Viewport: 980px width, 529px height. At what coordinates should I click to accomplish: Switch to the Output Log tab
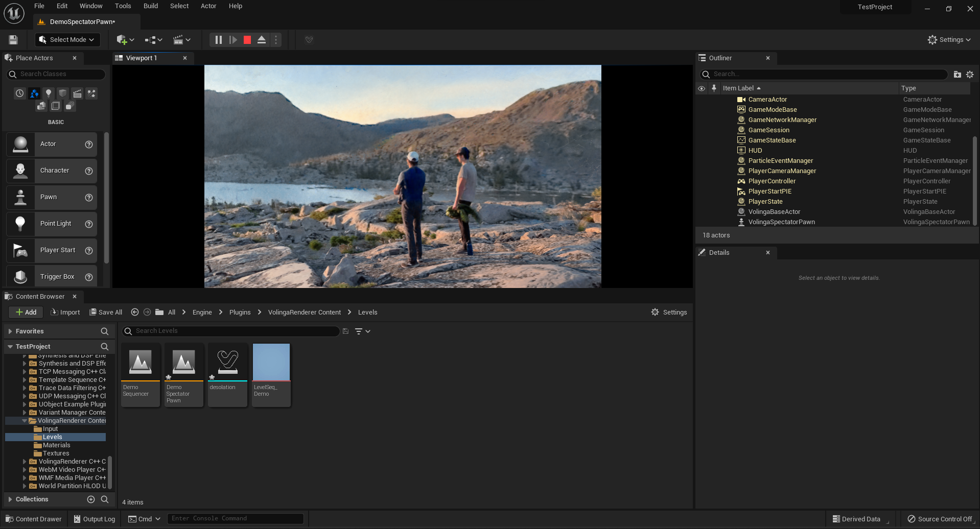[x=95, y=519]
